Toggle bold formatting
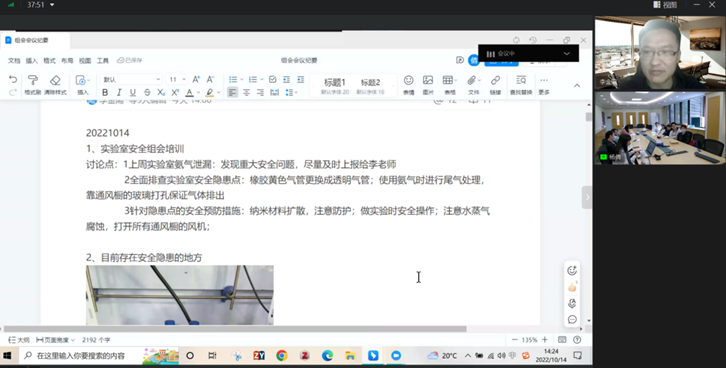 click(x=105, y=93)
